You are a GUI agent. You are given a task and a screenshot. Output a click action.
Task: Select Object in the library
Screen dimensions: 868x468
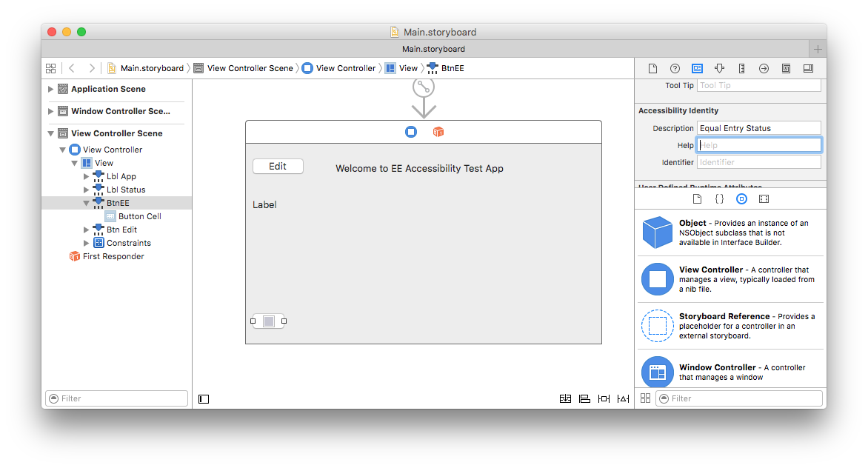731,233
